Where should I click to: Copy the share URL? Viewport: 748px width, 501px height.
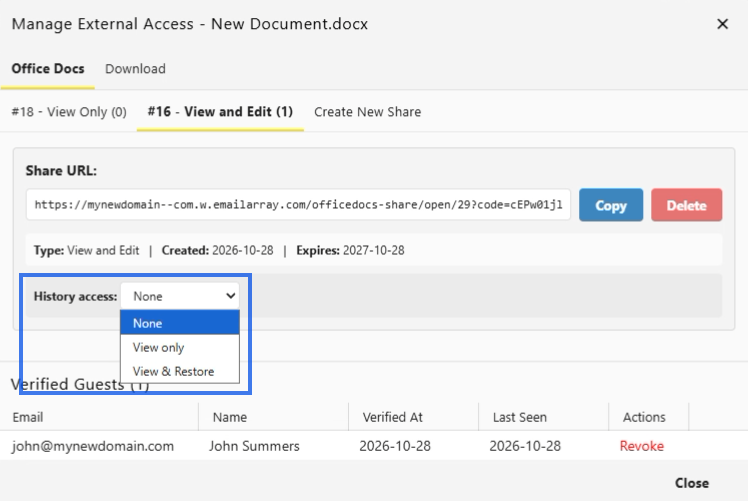click(x=611, y=205)
